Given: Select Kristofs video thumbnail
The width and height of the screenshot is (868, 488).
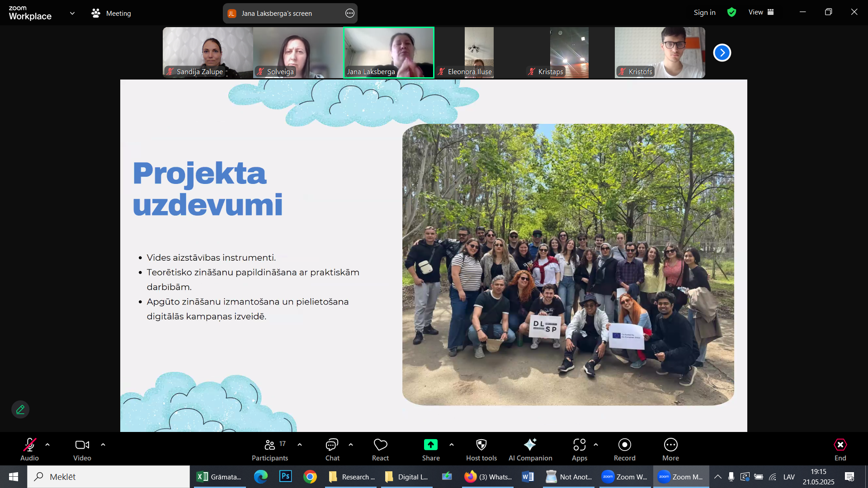Looking at the screenshot, I should (660, 52).
